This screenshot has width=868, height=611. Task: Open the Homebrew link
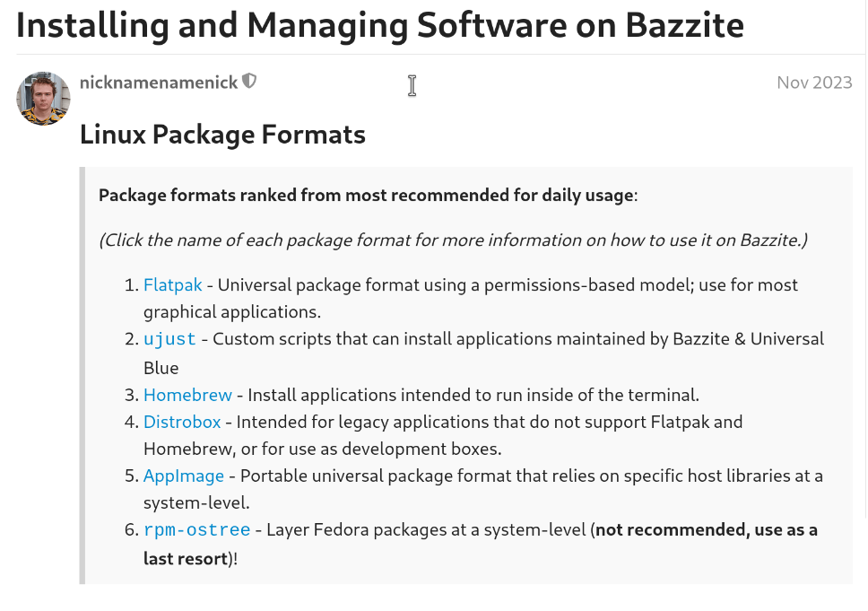point(187,395)
